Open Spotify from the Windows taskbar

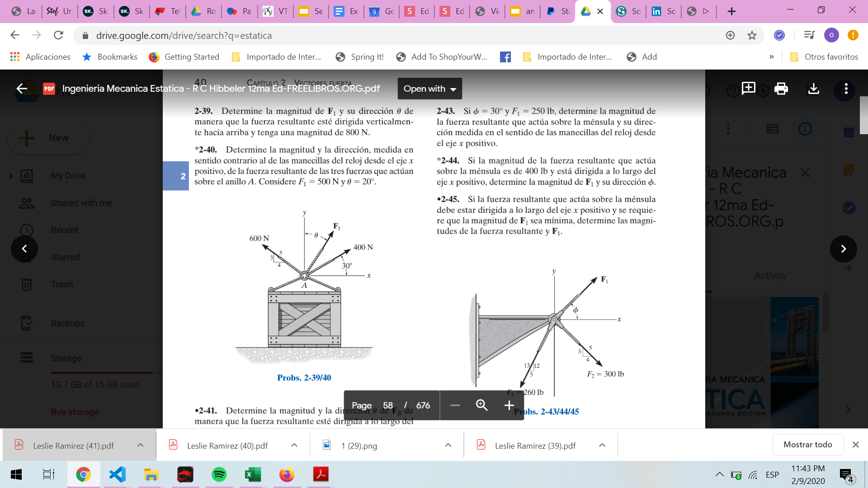[x=219, y=474]
